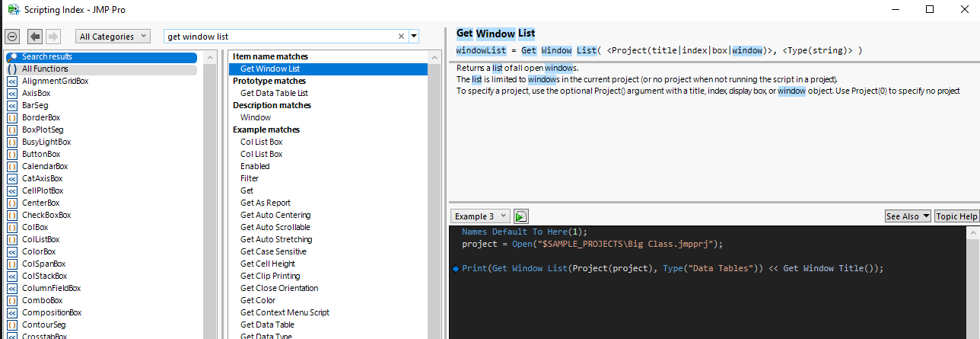980x339 pixels.
Task: Click in the get window list search field
Action: point(280,37)
